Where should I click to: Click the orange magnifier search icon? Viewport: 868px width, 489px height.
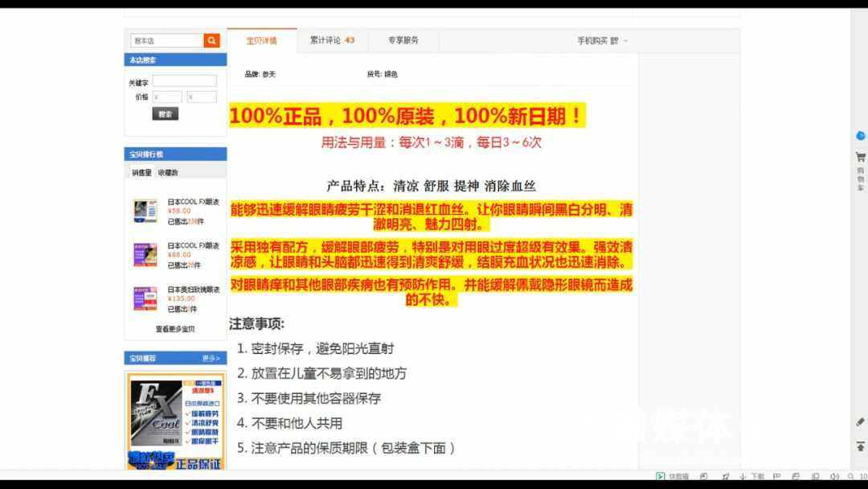[211, 39]
